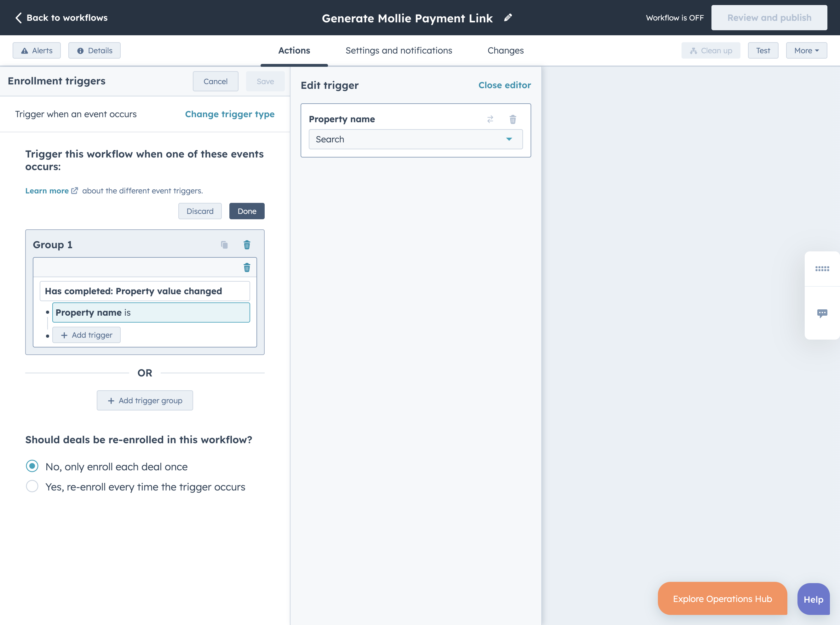The image size is (840, 625).
Task: Click the Clean up button
Action: pos(711,50)
